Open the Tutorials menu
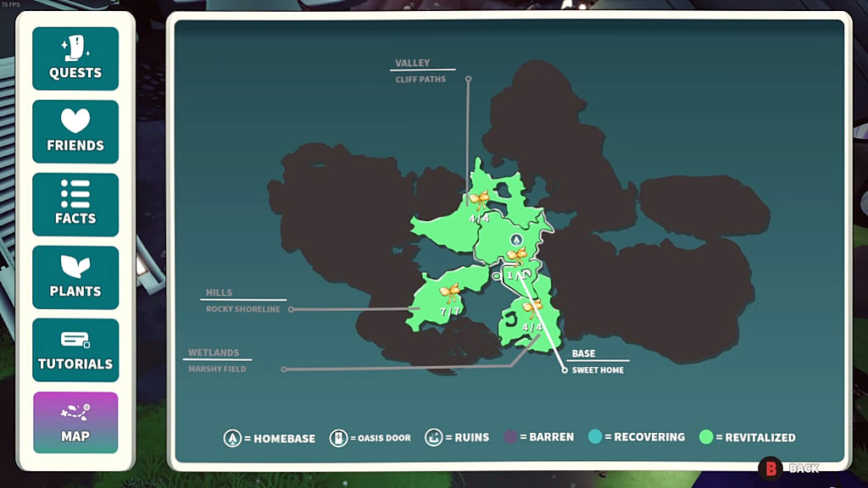Viewport: 868px width, 488px height. pos(75,350)
